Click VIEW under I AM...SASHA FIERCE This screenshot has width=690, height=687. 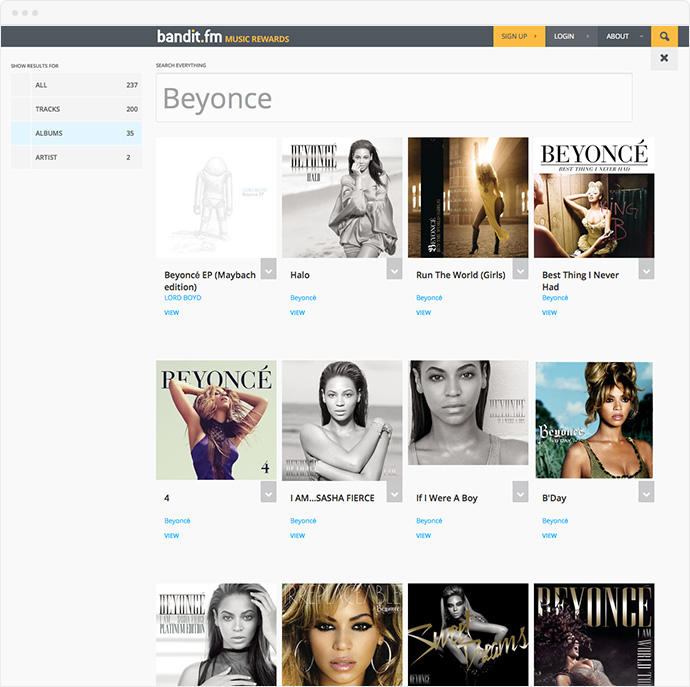(x=297, y=536)
